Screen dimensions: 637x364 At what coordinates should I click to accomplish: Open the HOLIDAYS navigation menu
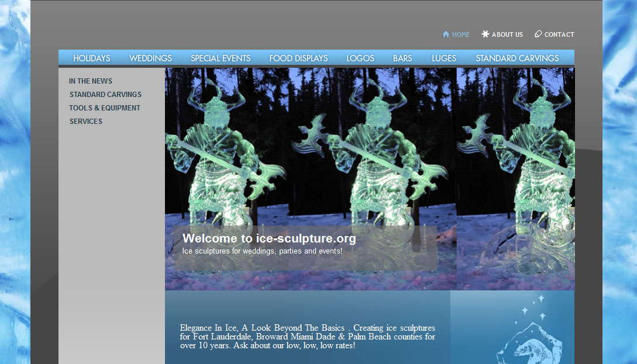pos(91,58)
